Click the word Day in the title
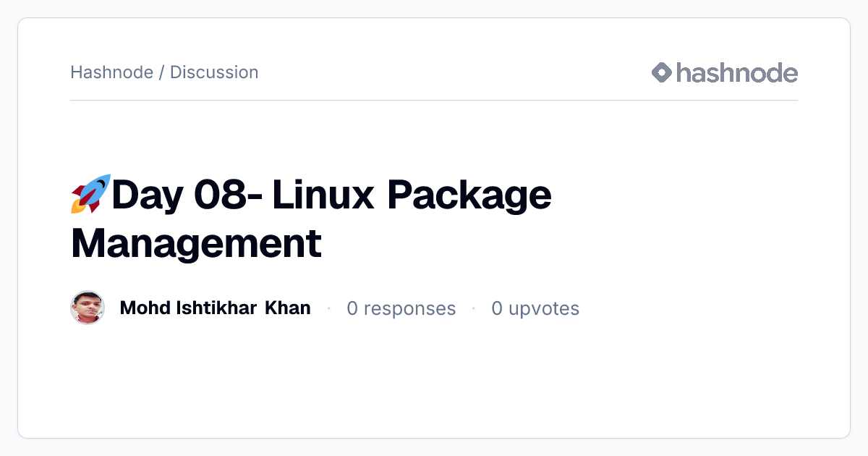The image size is (868, 456). click(148, 197)
